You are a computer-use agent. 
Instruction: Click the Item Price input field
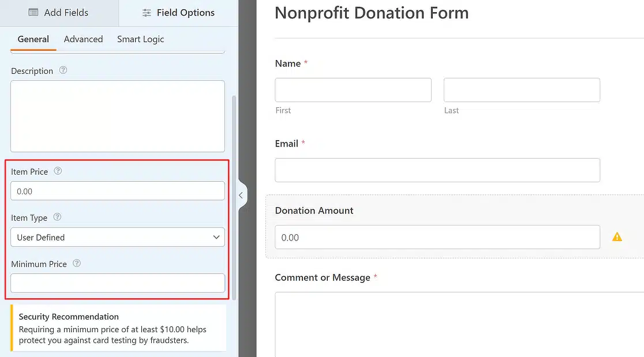118,191
